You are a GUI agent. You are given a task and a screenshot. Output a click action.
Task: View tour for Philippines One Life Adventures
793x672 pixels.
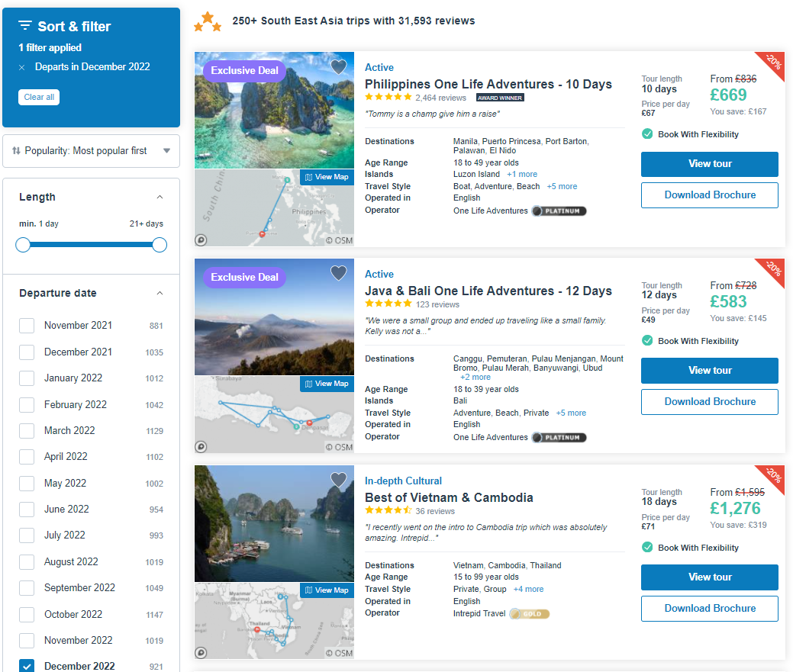tap(710, 164)
